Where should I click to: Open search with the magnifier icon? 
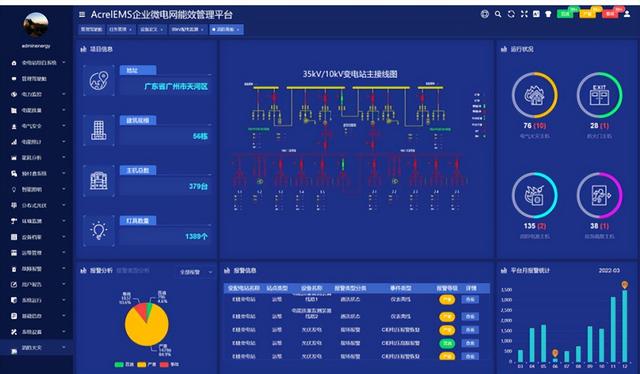498,14
